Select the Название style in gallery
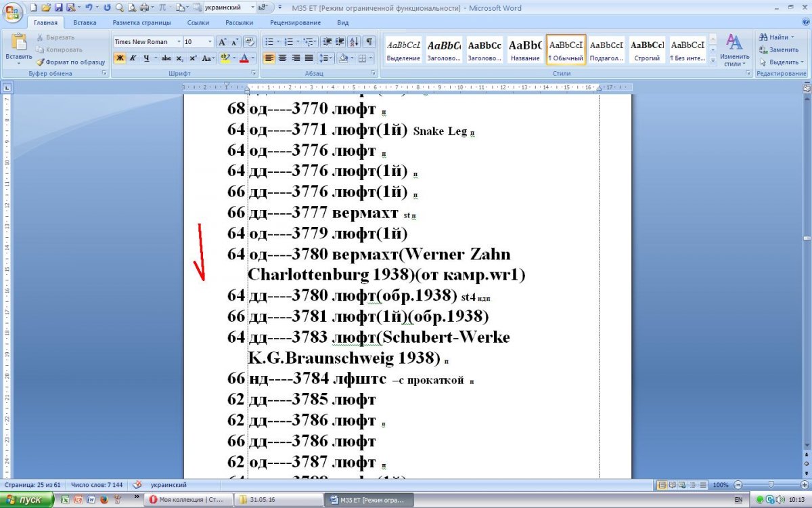 click(x=525, y=50)
